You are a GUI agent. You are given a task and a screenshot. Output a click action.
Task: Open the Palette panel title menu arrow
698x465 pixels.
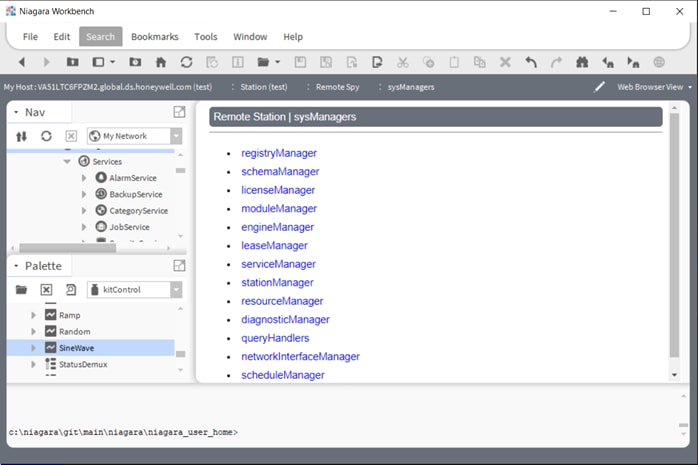[x=16, y=266]
